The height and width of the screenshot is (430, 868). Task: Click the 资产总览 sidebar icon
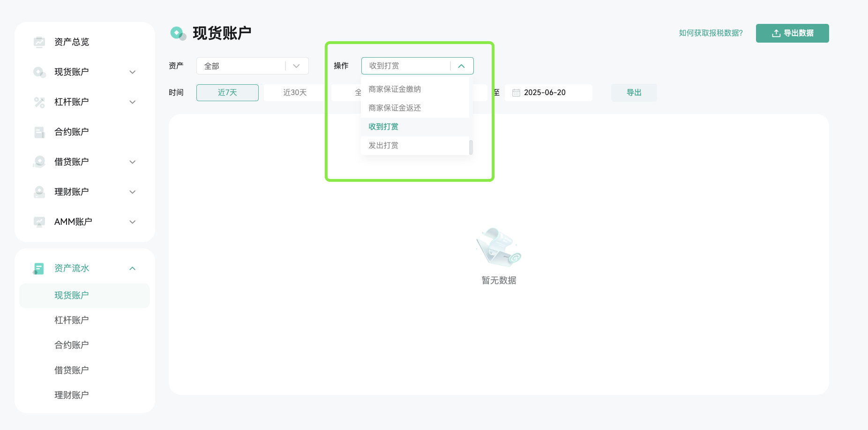[39, 42]
